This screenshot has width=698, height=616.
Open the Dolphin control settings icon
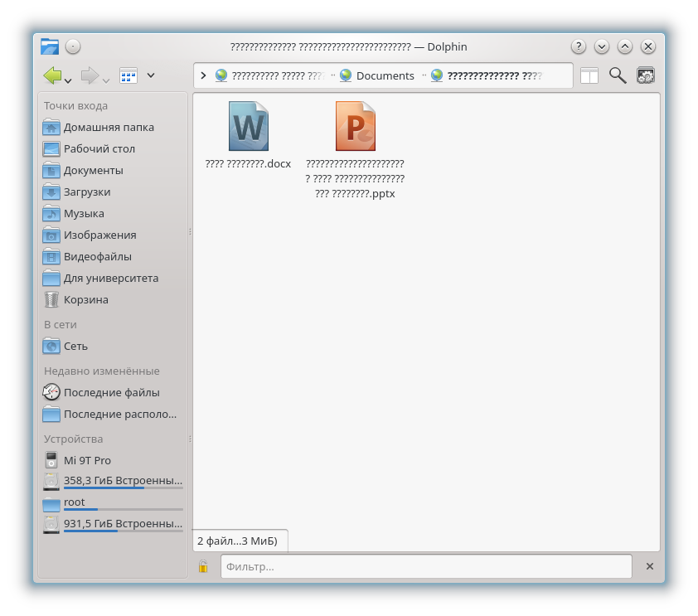(646, 75)
